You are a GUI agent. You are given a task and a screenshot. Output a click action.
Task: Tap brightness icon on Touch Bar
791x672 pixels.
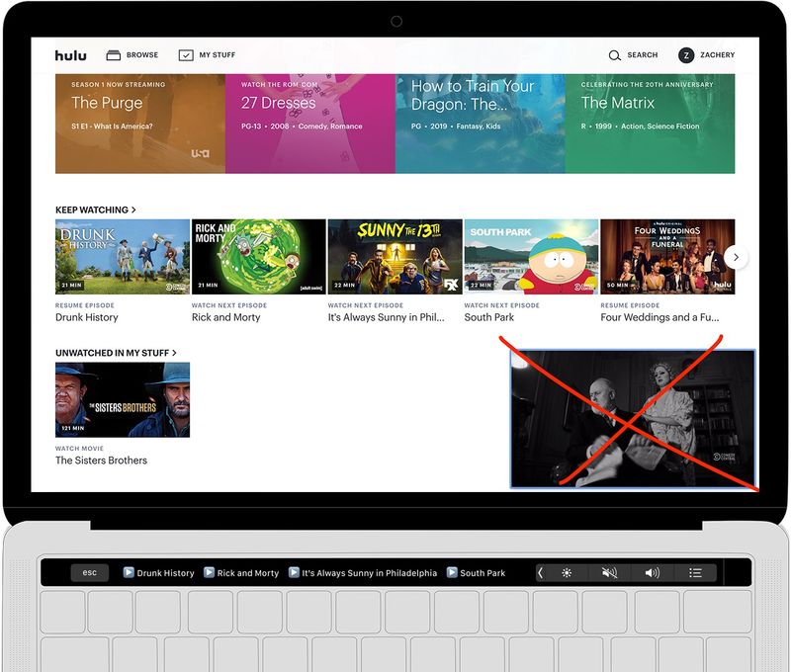point(567,573)
